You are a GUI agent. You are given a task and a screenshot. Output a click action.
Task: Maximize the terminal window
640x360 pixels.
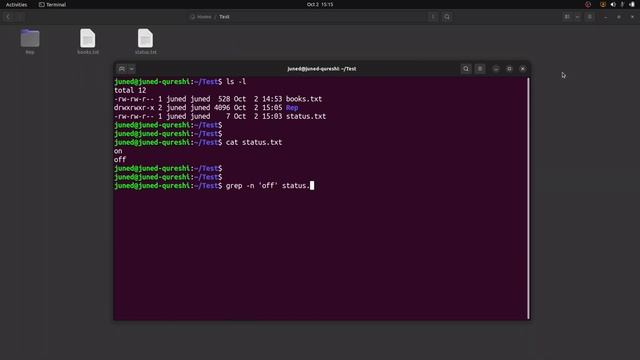(x=509, y=69)
